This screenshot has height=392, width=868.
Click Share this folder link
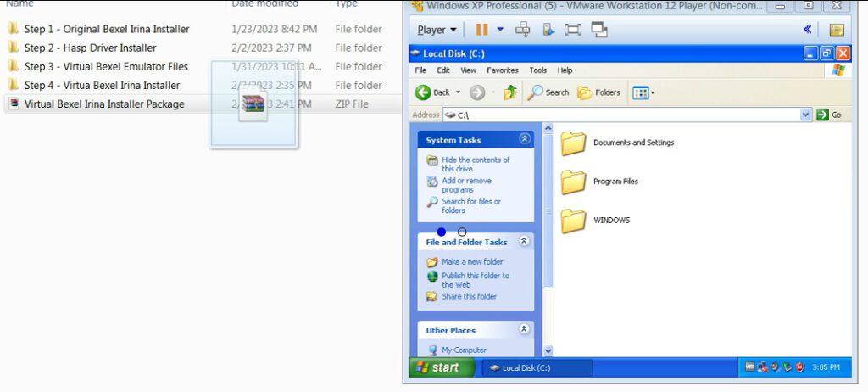click(x=469, y=297)
